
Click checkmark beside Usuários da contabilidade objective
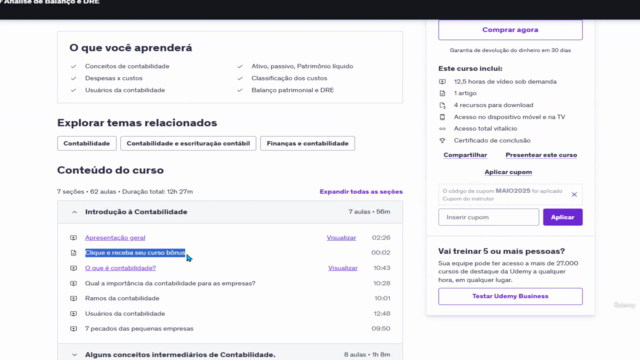(73, 90)
